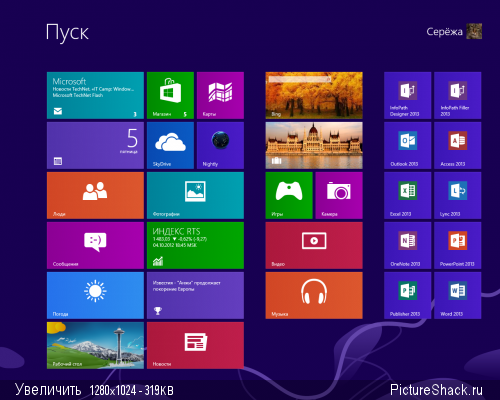Click the PictureShack.ru link
Screen dimensions: 500x400
pyautogui.click(x=436, y=389)
